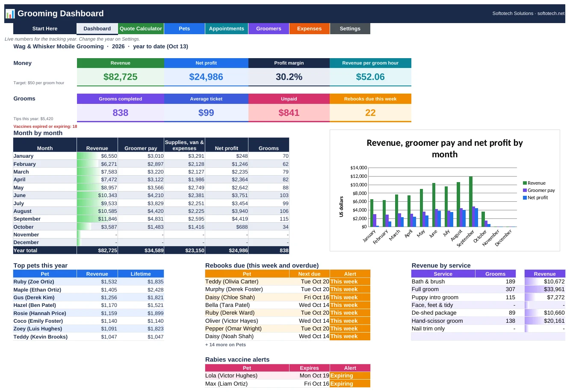570x392 pixels.
Task: Go to the Settings tab
Action: point(350,29)
